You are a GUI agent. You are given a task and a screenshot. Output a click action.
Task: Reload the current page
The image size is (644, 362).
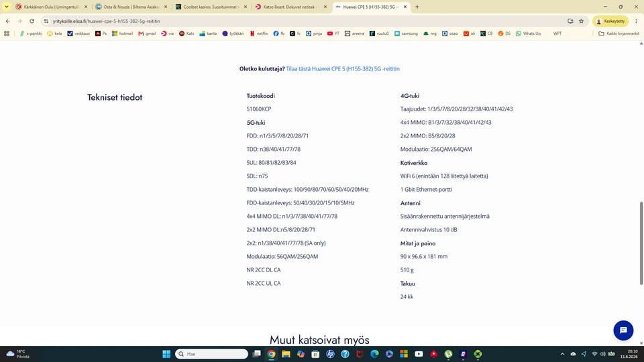(x=32, y=21)
